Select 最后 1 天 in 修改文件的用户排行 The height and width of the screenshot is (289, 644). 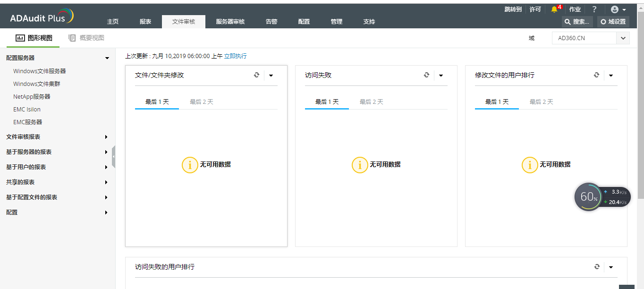tap(497, 102)
